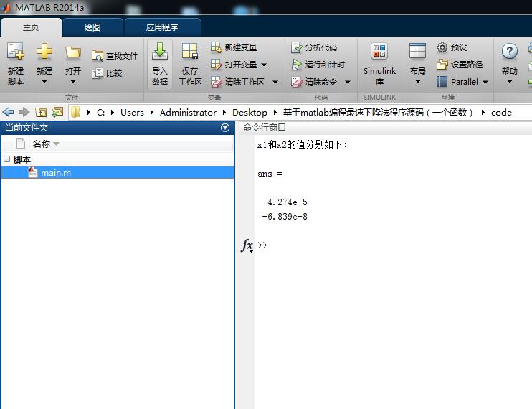Click the command prompt input line
The image size is (532, 409).
click(x=394, y=245)
